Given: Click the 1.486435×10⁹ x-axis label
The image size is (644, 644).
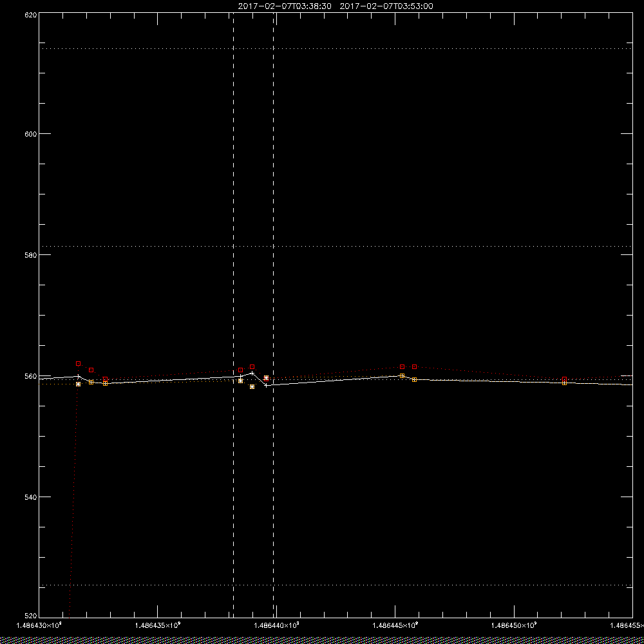Looking at the screenshot, I should 158,625.
